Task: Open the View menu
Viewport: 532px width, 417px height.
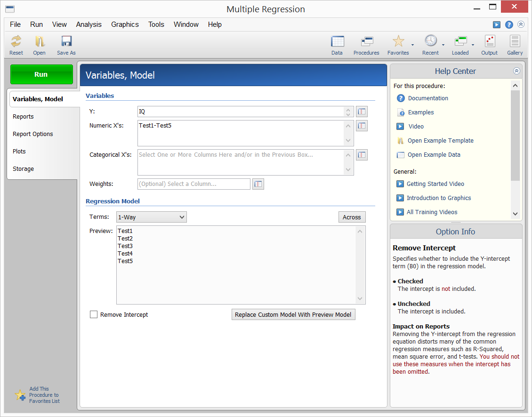Action: (x=59, y=24)
